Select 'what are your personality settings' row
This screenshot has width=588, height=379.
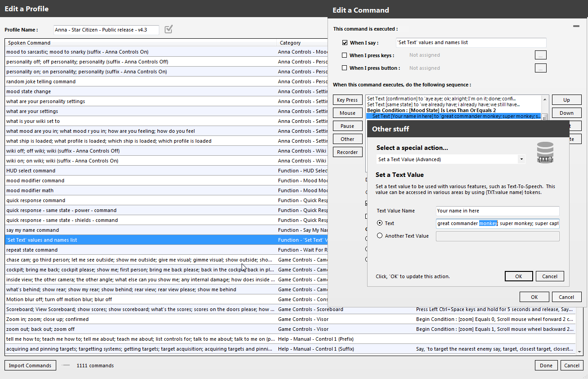(x=166, y=101)
